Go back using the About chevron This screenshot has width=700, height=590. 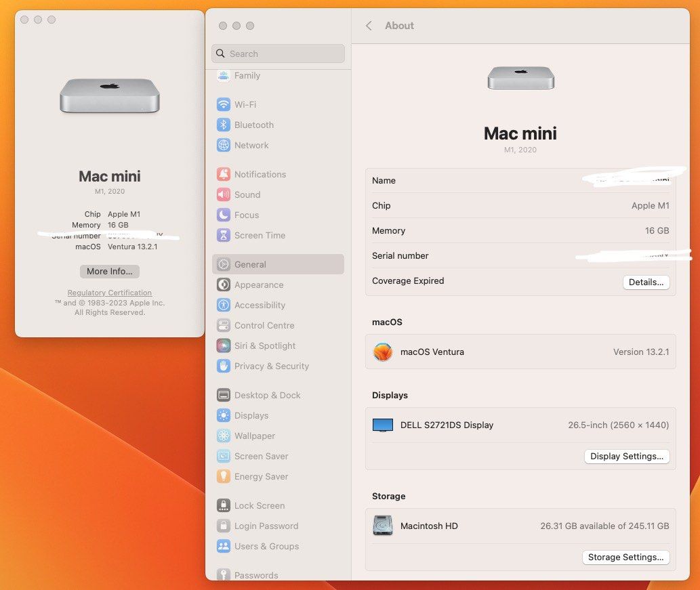[368, 25]
